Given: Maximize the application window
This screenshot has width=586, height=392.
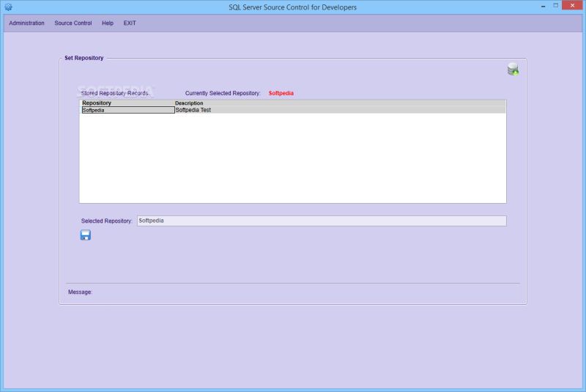Looking at the screenshot, I should (x=556, y=6).
